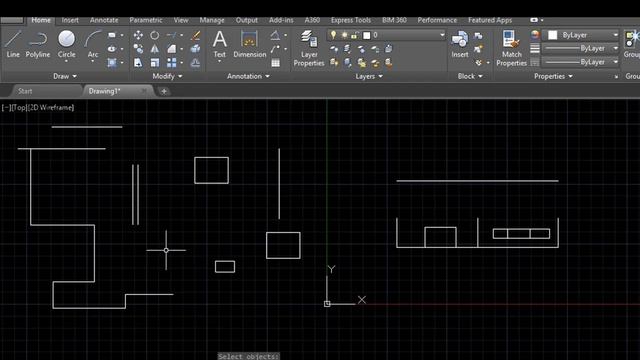This screenshot has height=360, width=640.
Task: Open the View ribbon tab
Action: 181,20
